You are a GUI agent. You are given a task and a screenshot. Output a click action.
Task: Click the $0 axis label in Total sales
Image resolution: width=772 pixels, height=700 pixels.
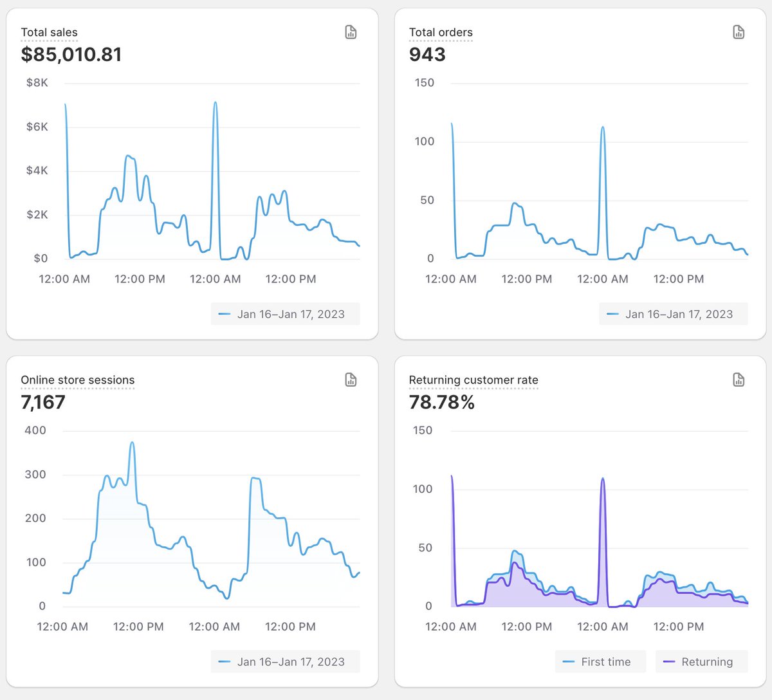point(41,258)
